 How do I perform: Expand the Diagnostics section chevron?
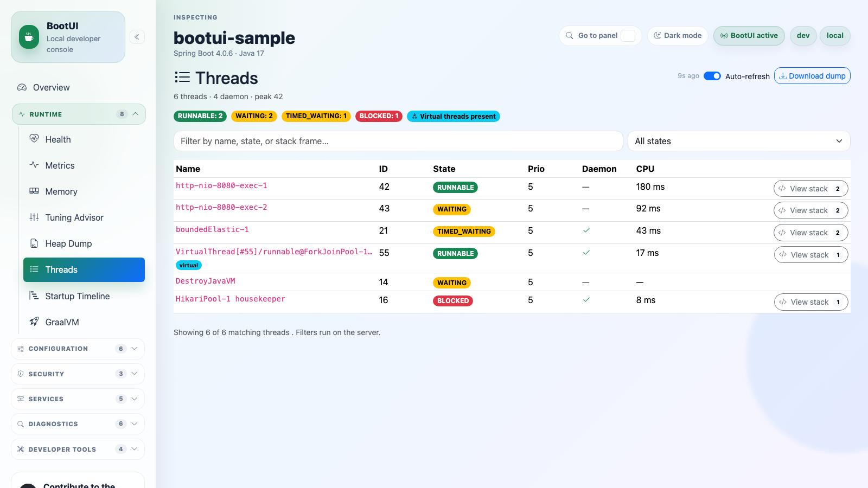pyautogui.click(x=135, y=423)
